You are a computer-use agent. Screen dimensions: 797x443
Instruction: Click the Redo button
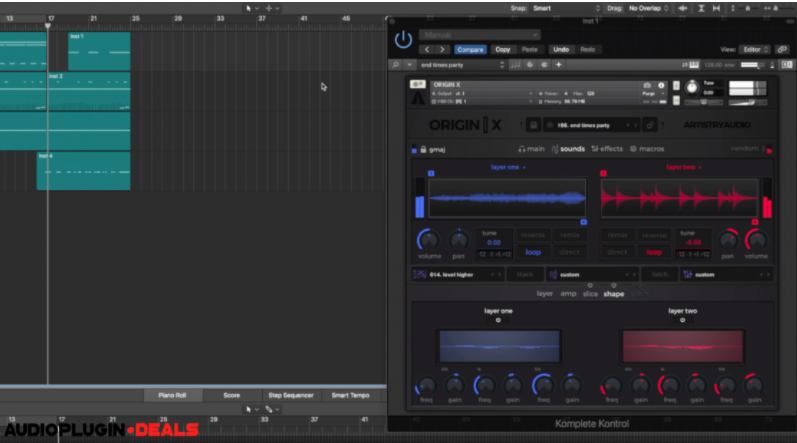click(588, 49)
